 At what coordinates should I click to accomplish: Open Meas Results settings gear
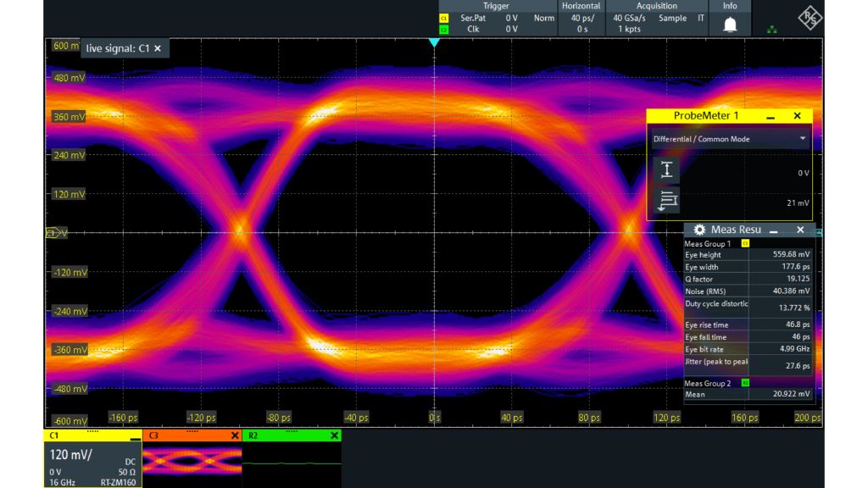coord(699,230)
